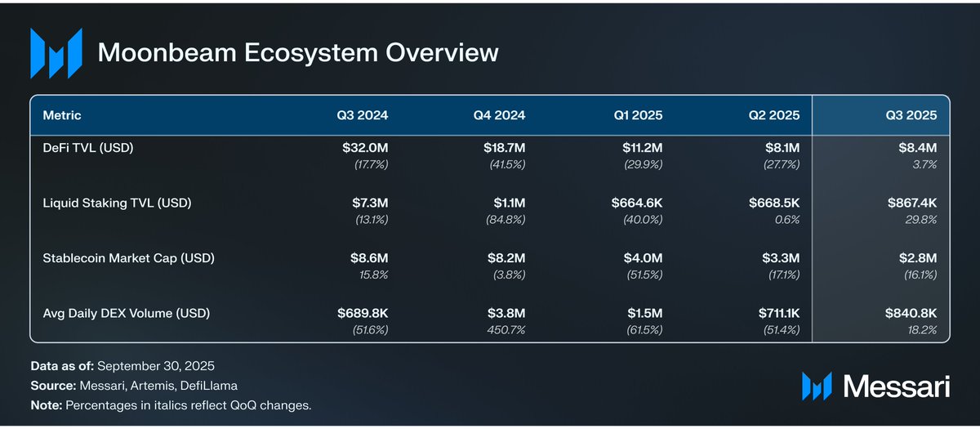Click the $8.6M stablecoin market cap value
Image resolution: width=980 pixels, height=429 pixels.
point(368,257)
